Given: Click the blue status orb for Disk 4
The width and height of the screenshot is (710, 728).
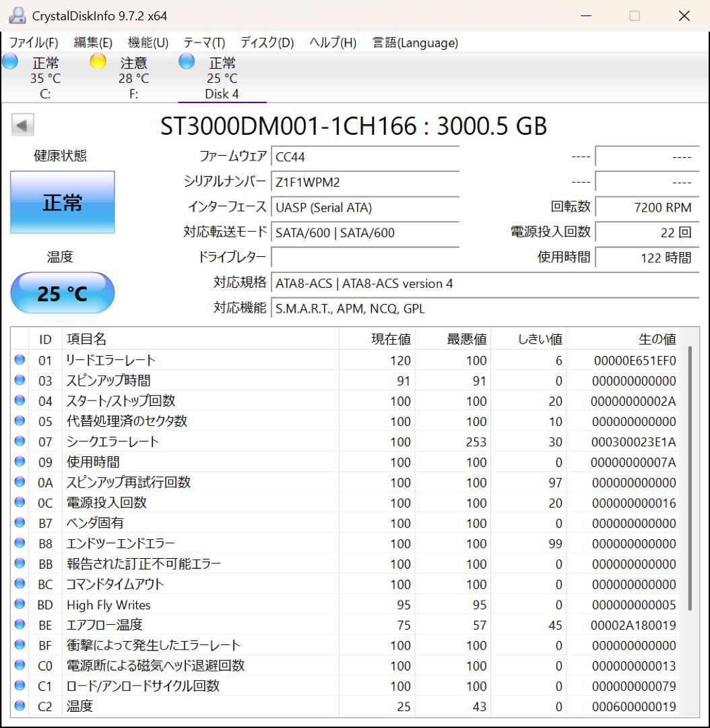Looking at the screenshot, I should click(x=187, y=61).
